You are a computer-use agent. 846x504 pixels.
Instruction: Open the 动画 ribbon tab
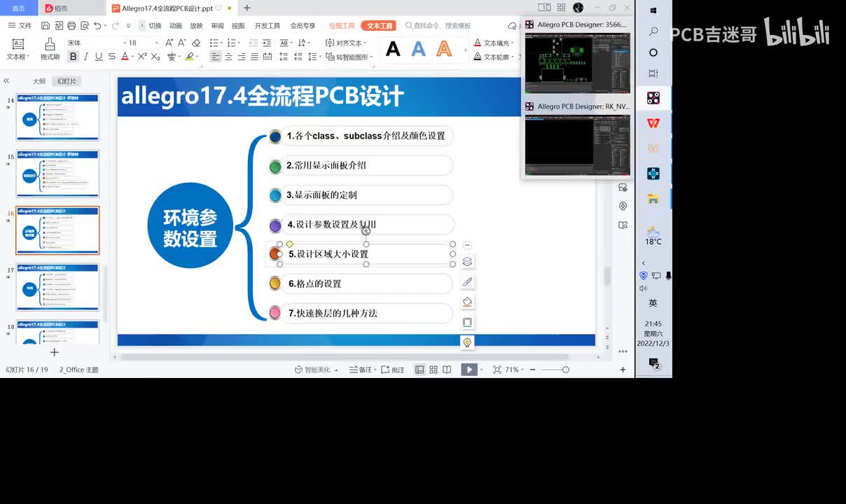click(176, 25)
